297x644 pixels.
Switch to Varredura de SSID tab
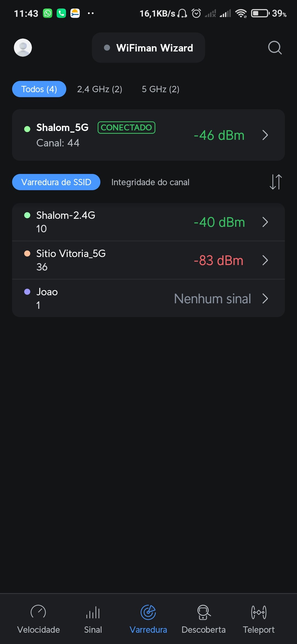(56, 182)
